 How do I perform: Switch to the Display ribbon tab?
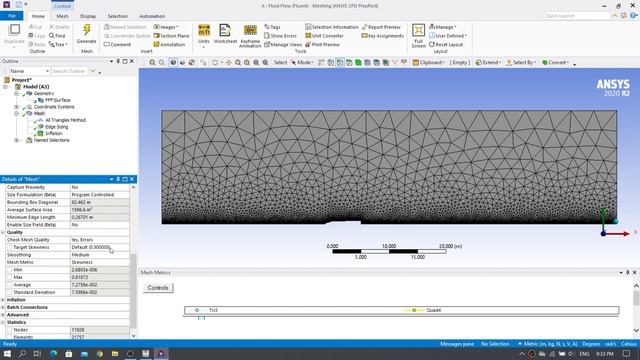coord(88,16)
